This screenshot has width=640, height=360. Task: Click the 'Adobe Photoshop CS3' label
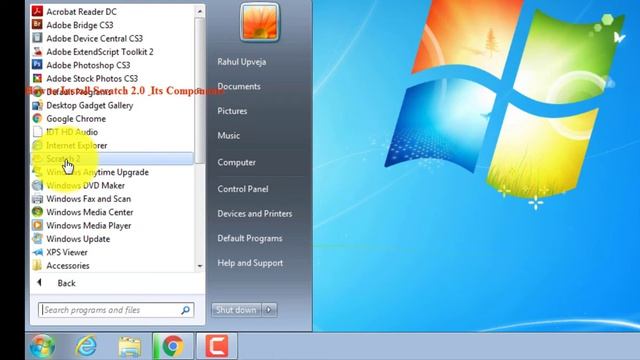(88, 65)
